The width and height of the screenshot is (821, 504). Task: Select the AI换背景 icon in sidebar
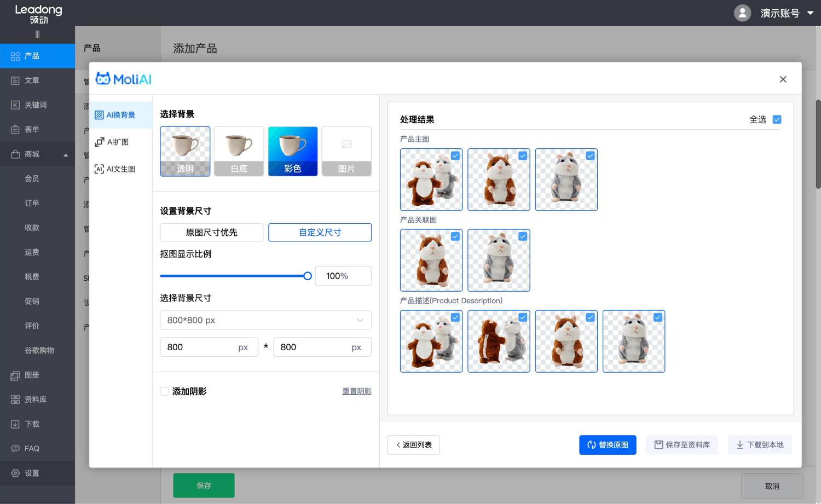point(99,115)
